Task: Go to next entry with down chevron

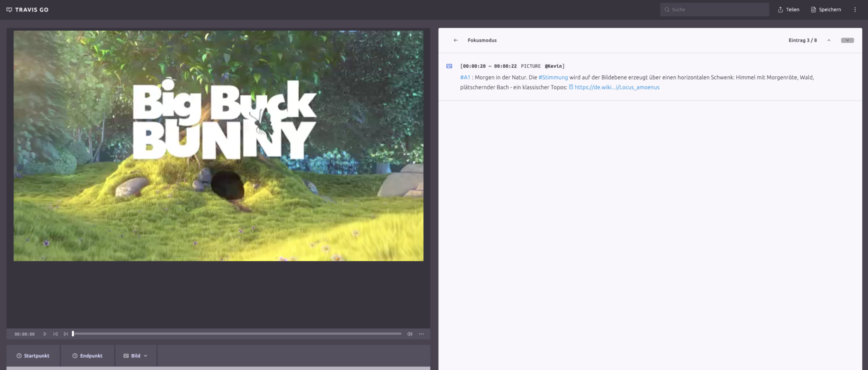Action: pos(847,40)
